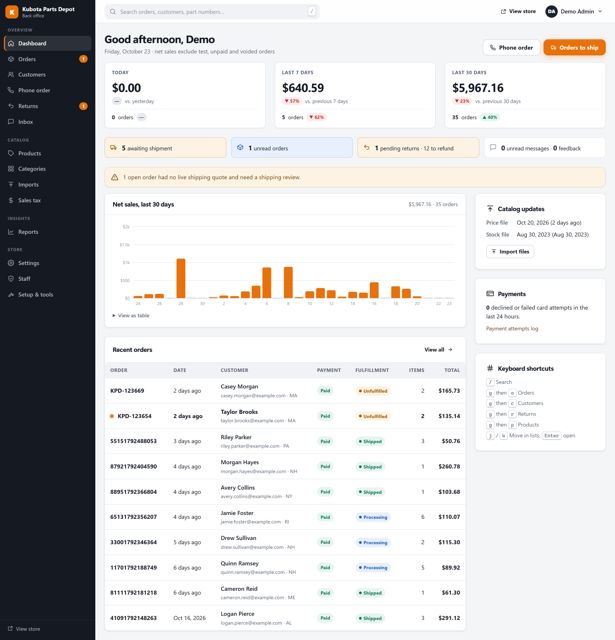Screen dimensions: 615x640
Task: Open order 87921792404590
Action: [x=133, y=467]
